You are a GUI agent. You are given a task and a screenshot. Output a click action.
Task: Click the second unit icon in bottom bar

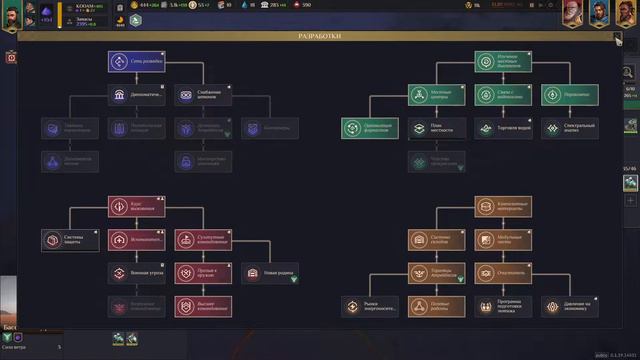point(132,338)
